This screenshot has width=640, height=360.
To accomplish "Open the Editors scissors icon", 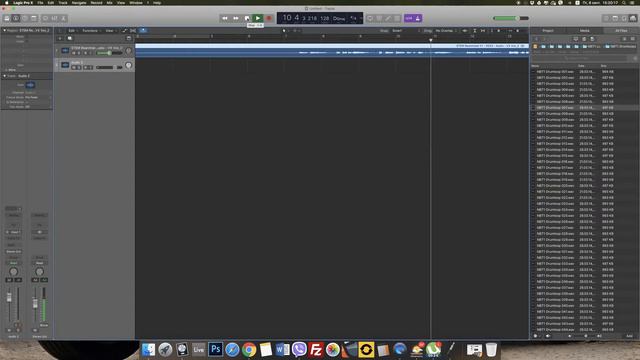I will pos(63,18).
